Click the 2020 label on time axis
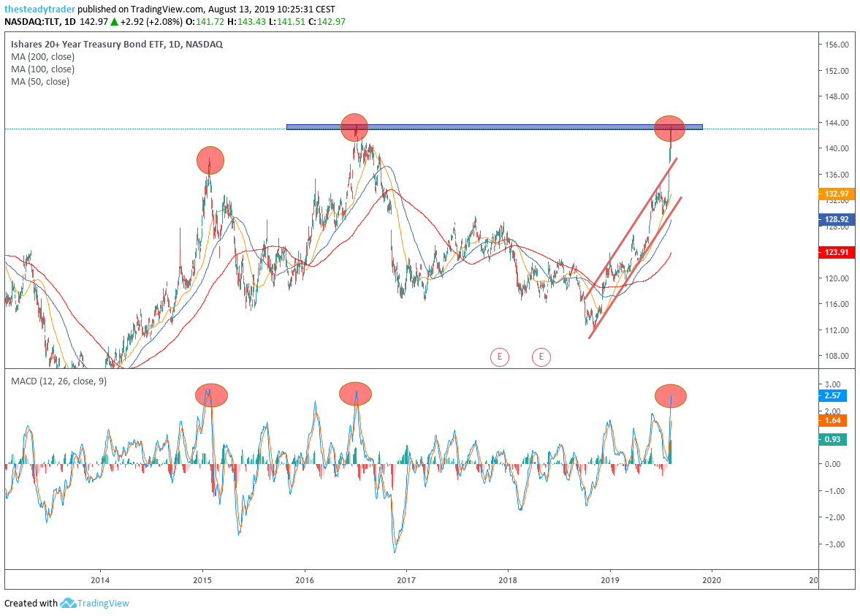This screenshot has width=860, height=616. click(712, 580)
